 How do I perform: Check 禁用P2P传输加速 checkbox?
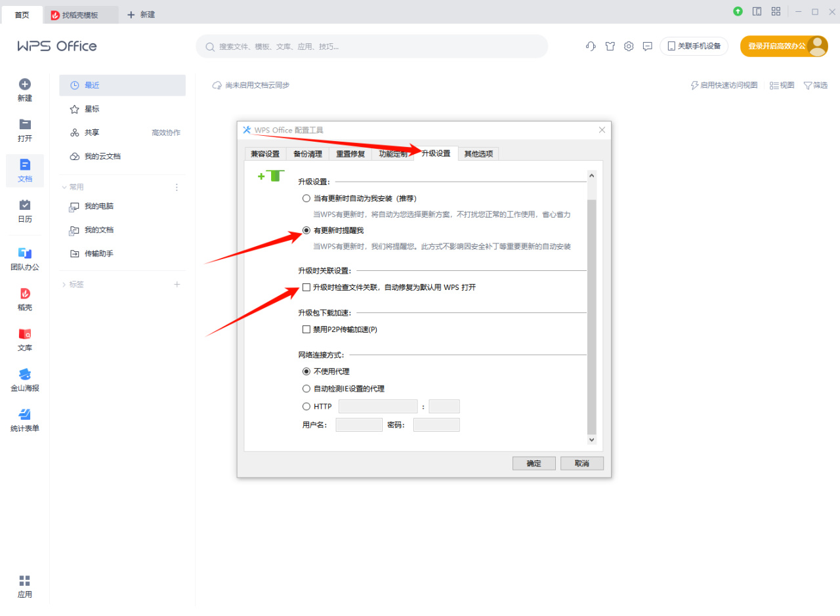(306, 329)
